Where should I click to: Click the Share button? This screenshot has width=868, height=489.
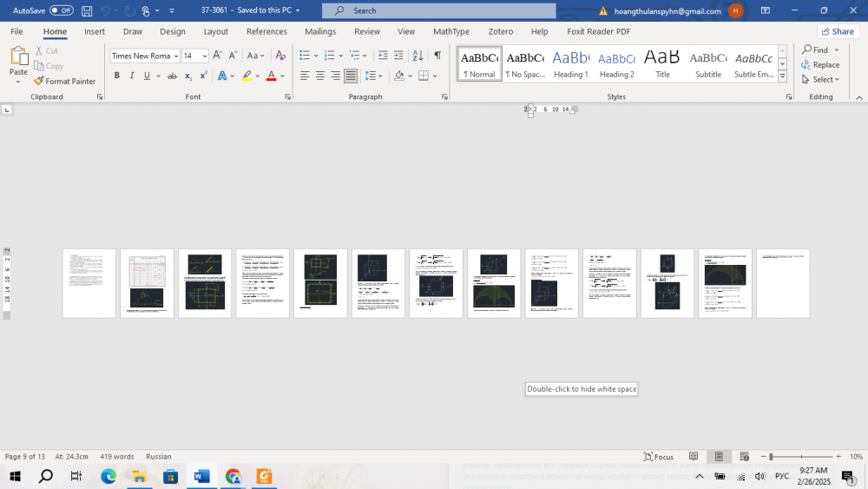pyautogui.click(x=838, y=31)
